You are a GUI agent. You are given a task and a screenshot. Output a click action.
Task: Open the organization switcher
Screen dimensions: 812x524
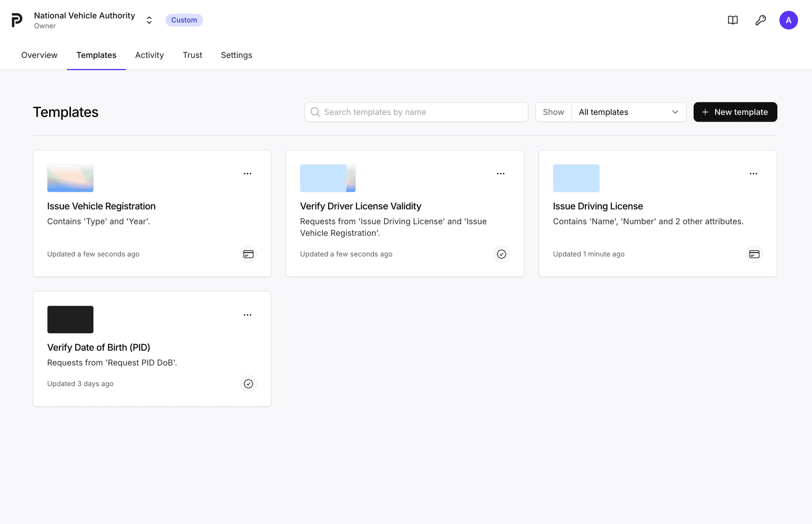[149, 20]
